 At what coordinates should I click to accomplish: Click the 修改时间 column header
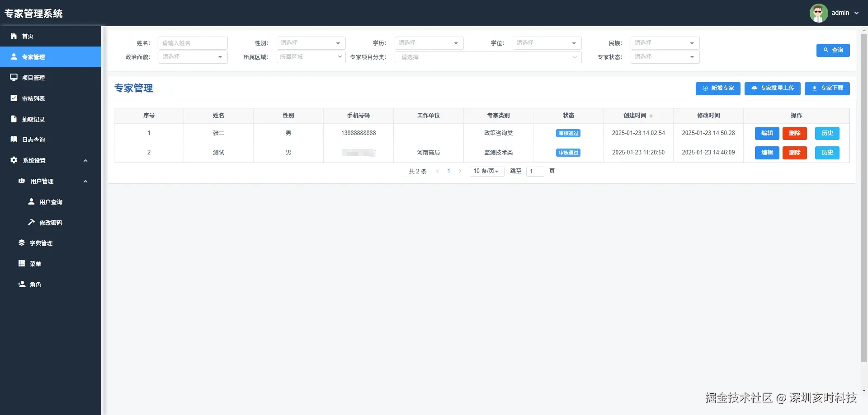(x=708, y=116)
